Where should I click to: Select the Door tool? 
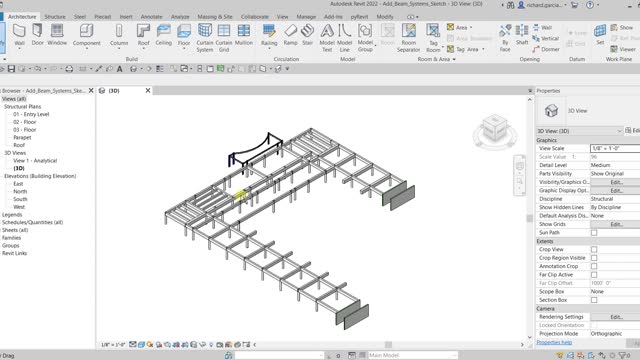coord(38,35)
